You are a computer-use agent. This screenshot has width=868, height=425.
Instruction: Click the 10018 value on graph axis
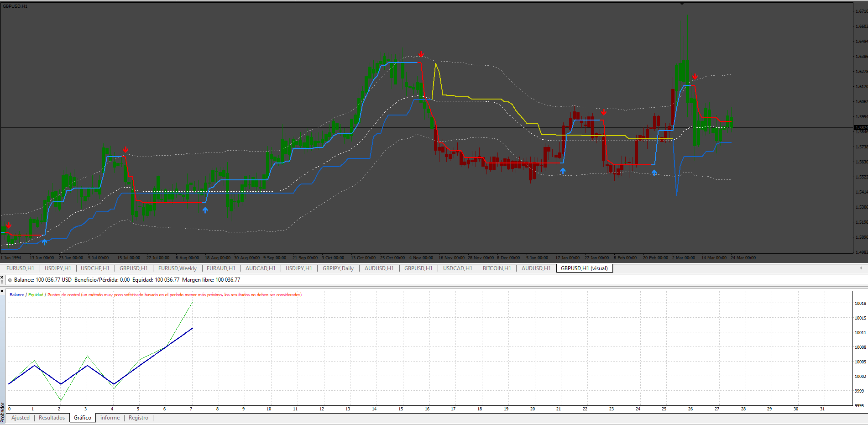coord(860,304)
